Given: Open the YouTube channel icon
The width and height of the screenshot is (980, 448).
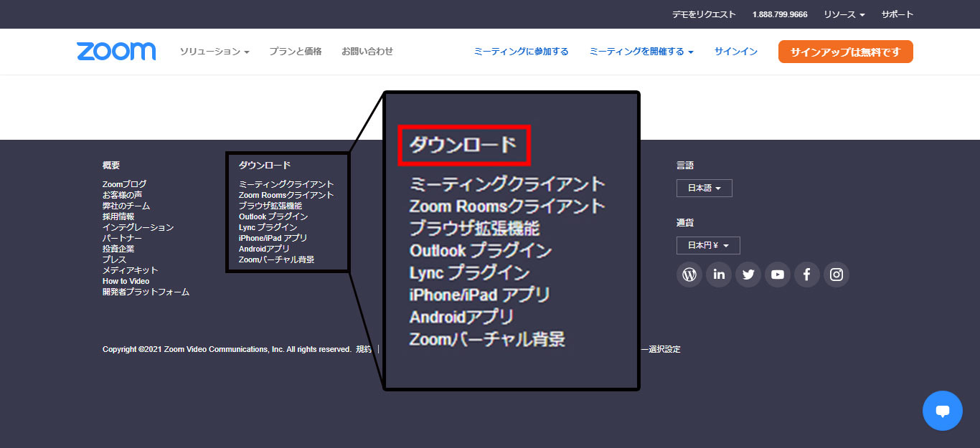Looking at the screenshot, I should [778, 275].
